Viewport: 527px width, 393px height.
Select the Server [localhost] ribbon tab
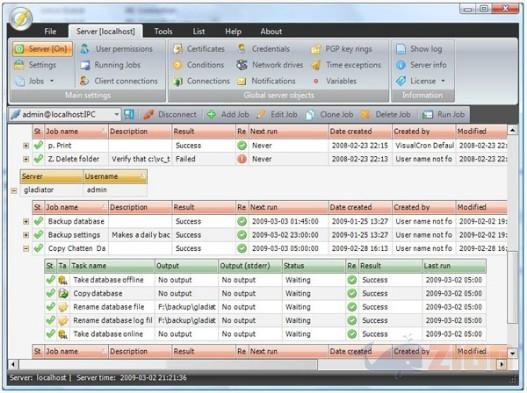click(106, 32)
